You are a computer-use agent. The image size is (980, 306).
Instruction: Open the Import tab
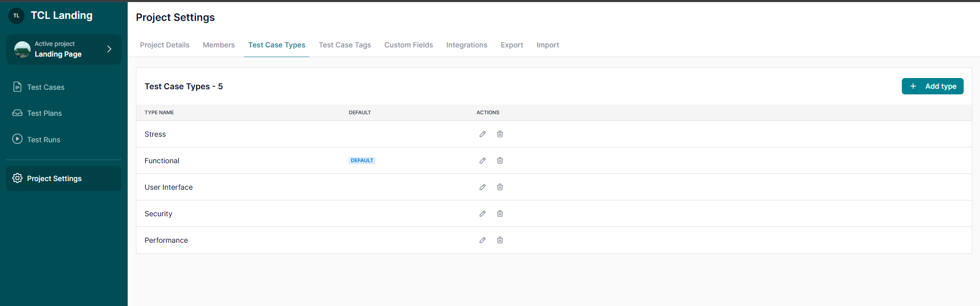[547, 45]
